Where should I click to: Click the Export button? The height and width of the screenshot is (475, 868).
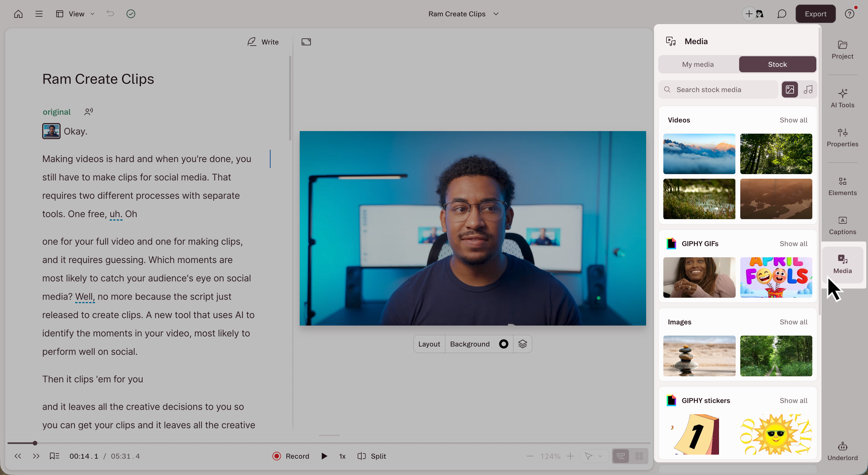click(x=815, y=14)
